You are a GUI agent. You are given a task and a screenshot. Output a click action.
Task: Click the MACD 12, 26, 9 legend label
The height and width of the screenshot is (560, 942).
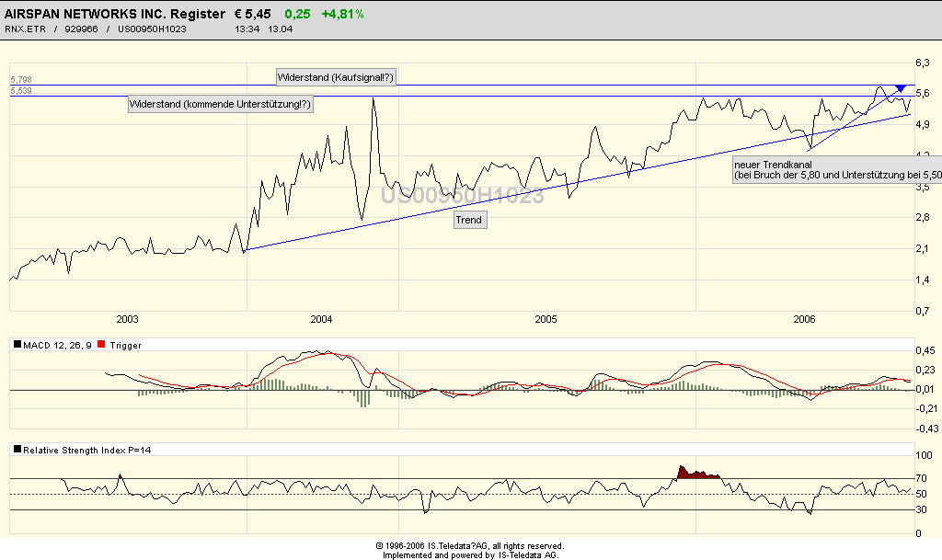[x=57, y=345]
